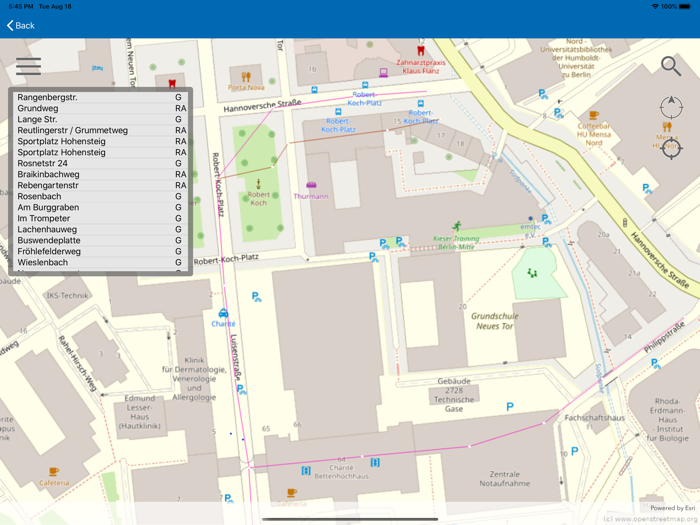The width and height of the screenshot is (700, 525).
Task: Tap the Coffeebar HU Mensa Nord cup icon
Action: tap(594, 116)
